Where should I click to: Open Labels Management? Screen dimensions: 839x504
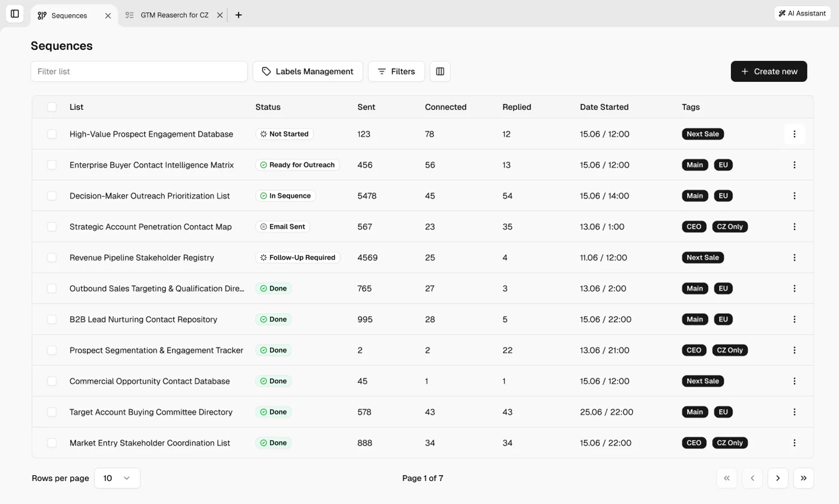tap(308, 71)
